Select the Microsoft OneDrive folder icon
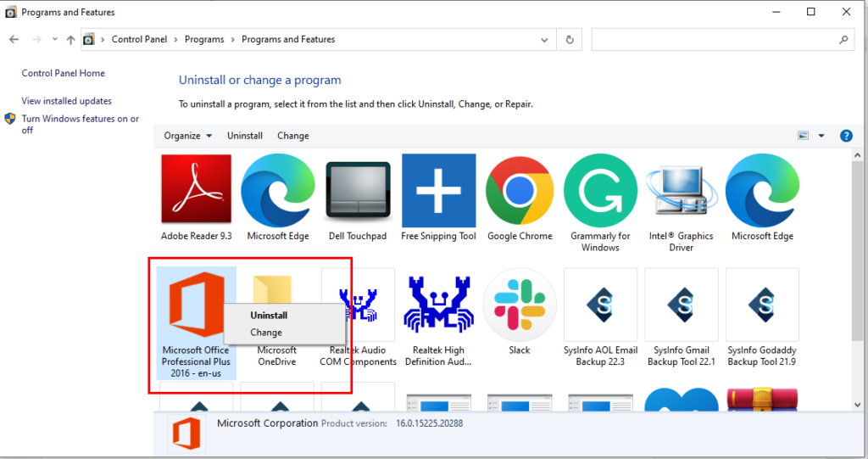This screenshot has height=459, width=868. [272, 288]
